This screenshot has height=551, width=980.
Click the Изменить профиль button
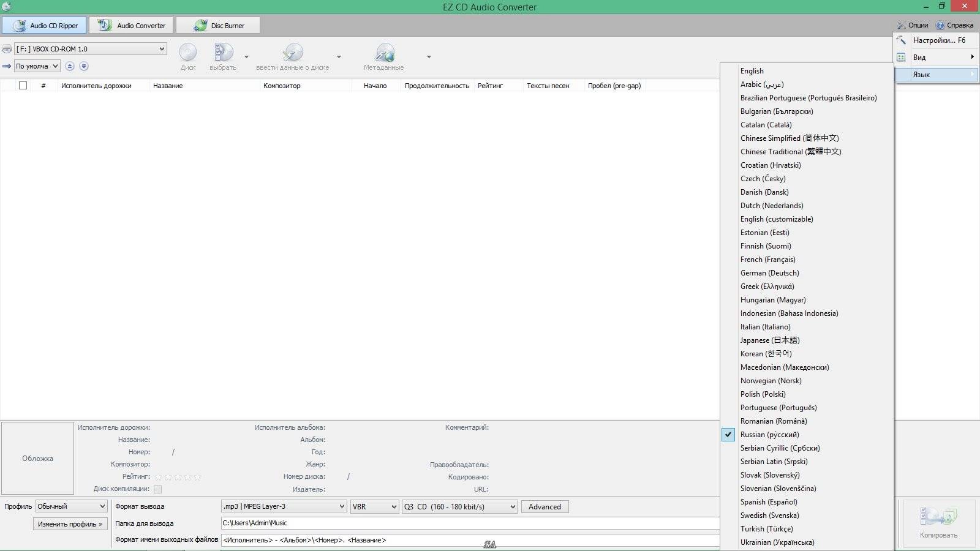click(x=70, y=524)
